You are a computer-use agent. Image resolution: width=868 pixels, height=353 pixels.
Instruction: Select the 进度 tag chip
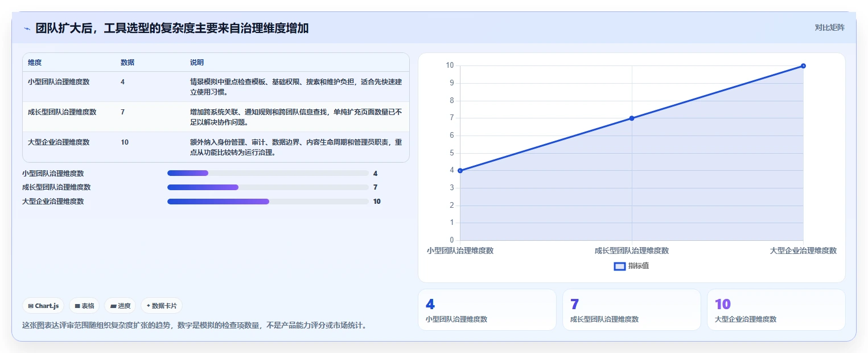120,306
